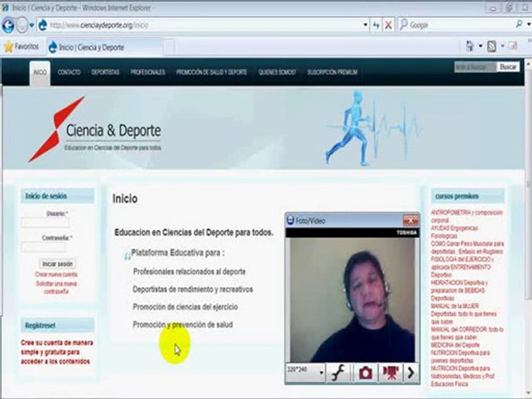
Task: Open MANUAL de la MUJER Deportista link
Action: pyautogui.click(x=463, y=314)
